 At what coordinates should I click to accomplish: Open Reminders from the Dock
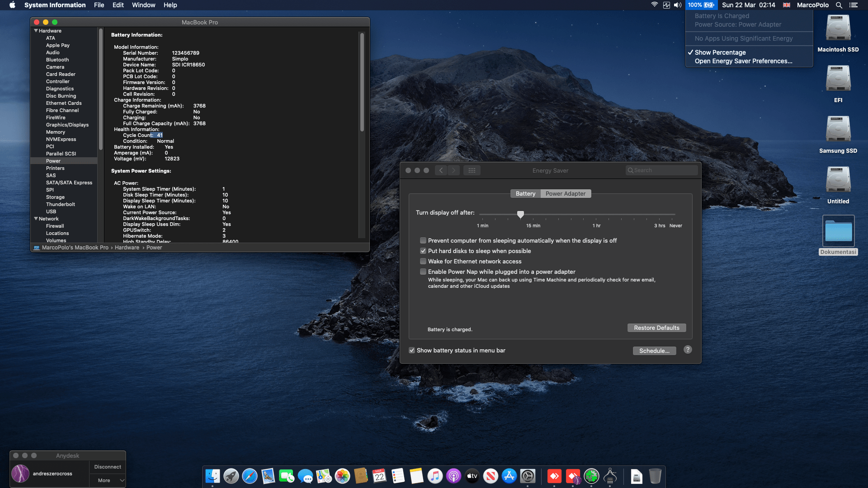(x=398, y=476)
